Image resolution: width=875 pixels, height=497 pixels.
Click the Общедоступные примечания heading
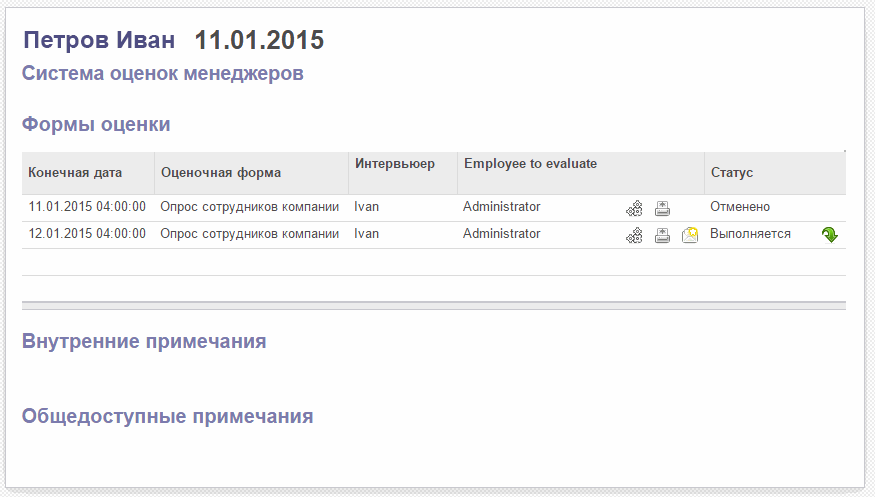(167, 416)
